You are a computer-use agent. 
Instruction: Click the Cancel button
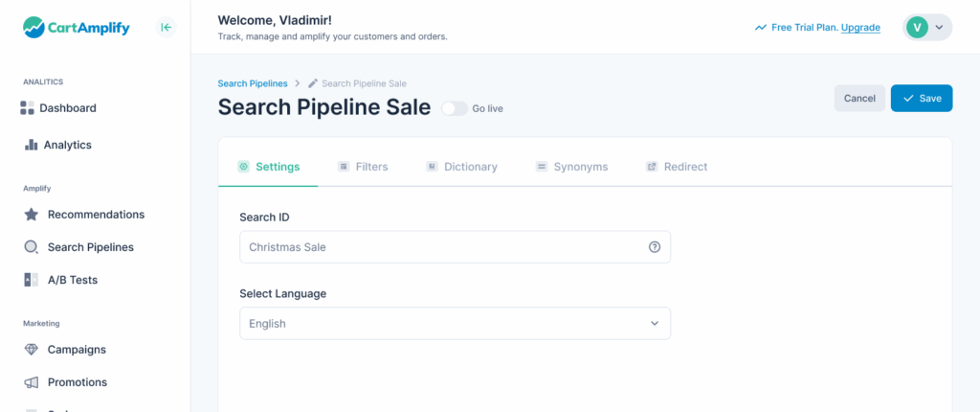(x=859, y=99)
